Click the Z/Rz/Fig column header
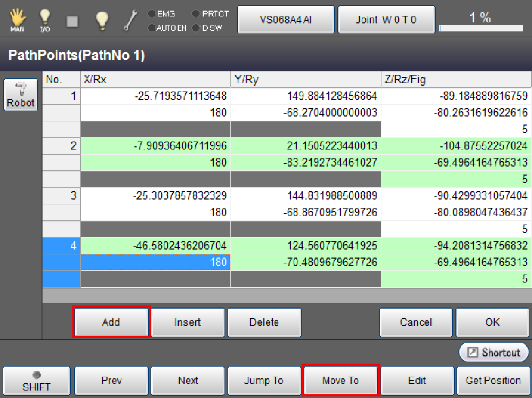Viewport: 532px width, 398px height. (455, 80)
